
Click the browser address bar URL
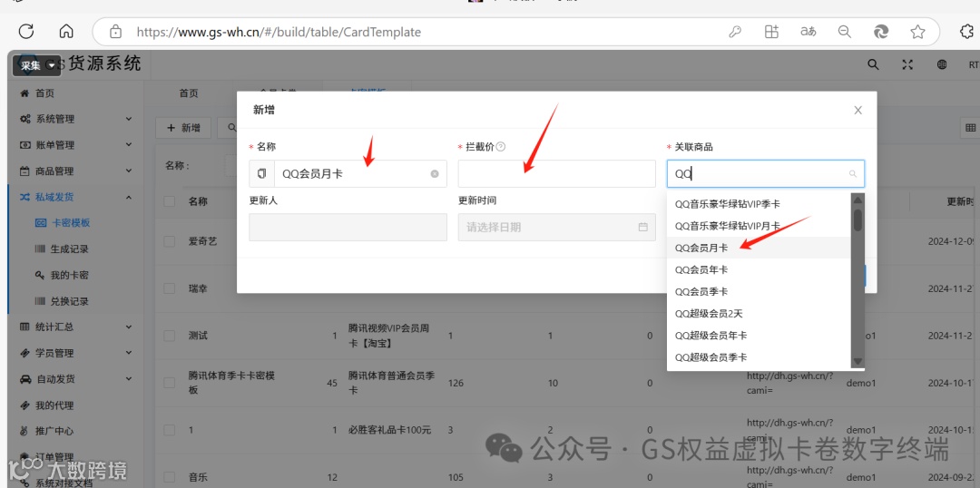click(x=279, y=32)
